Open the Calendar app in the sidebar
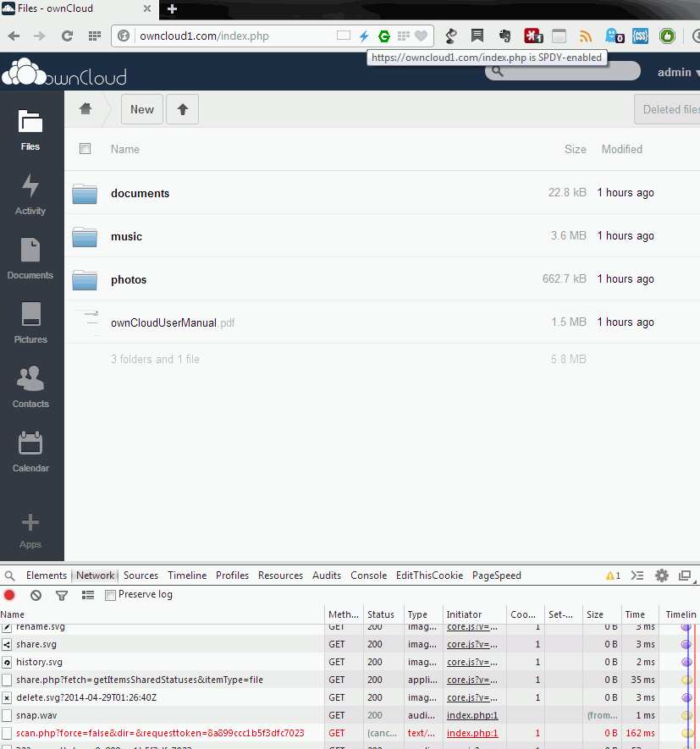Viewport: 700px width, 749px height. click(30, 451)
